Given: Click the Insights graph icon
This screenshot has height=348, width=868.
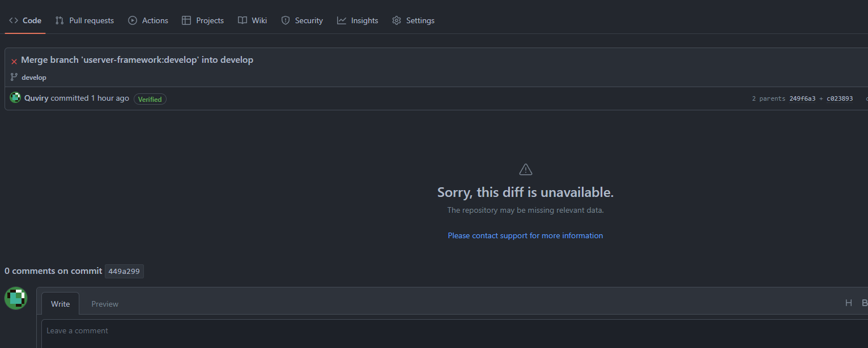Looking at the screenshot, I should [341, 20].
